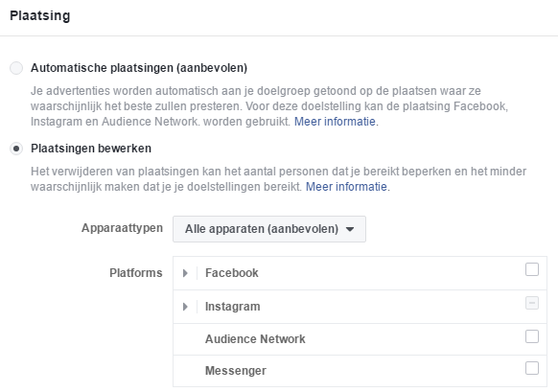The image size is (558, 392).
Task: Toggle the Instagram partial checkbox
Action: pyautogui.click(x=532, y=303)
